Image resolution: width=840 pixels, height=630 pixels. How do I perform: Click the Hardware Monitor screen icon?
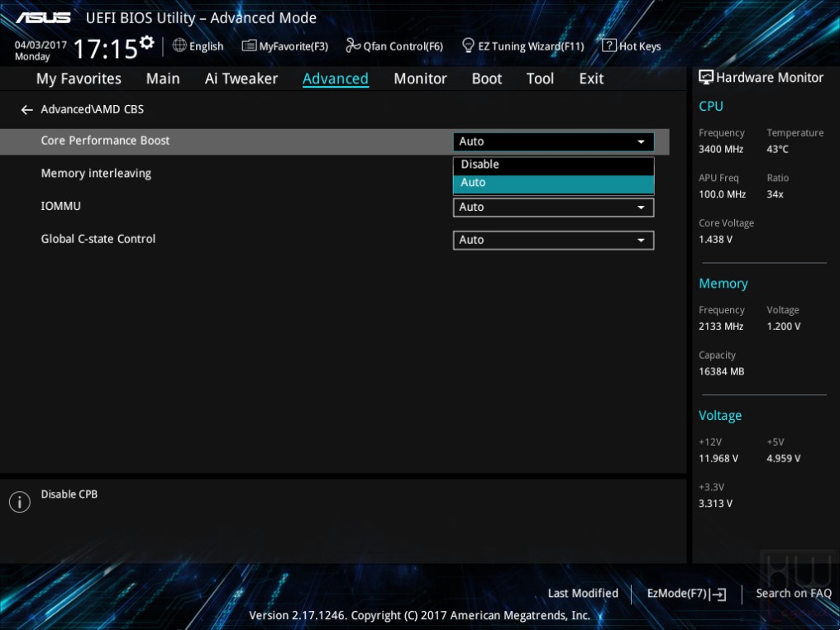tap(706, 78)
